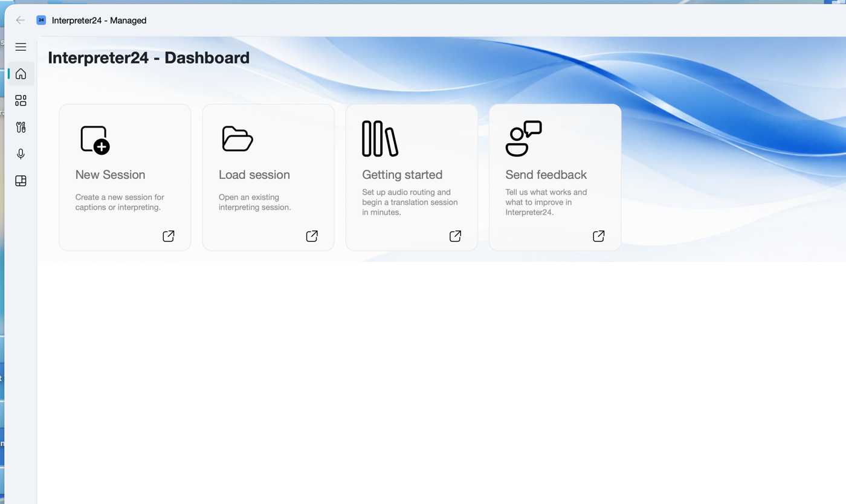Click the New Session plus-square icon
Viewport: 846px width, 504px height.
click(x=95, y=140)
